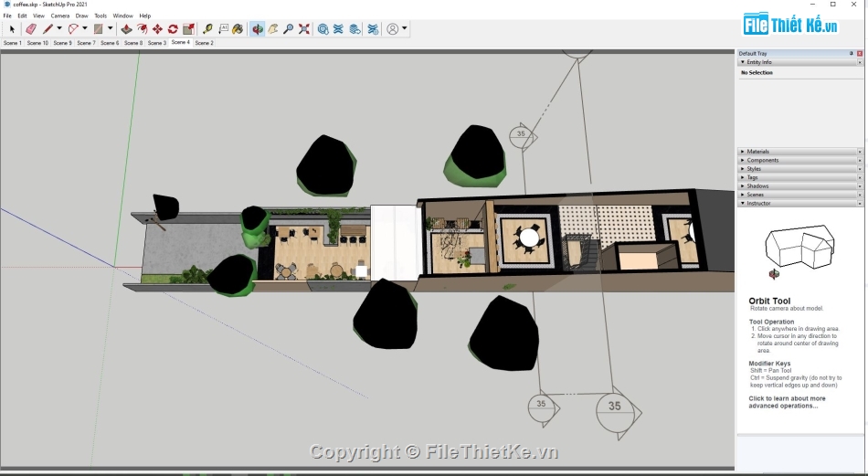Expand the Components panel
Viewport: 868px width, 476px height.
pos(743,160)
